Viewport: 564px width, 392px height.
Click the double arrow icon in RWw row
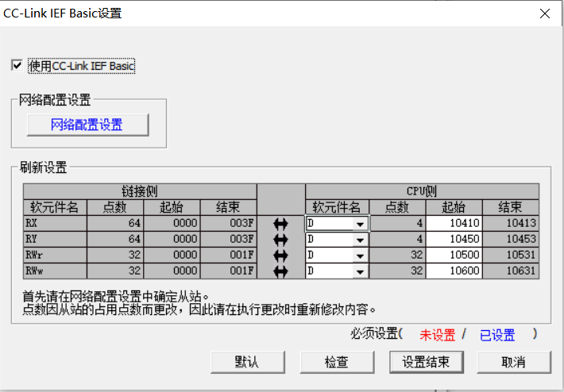280,271
